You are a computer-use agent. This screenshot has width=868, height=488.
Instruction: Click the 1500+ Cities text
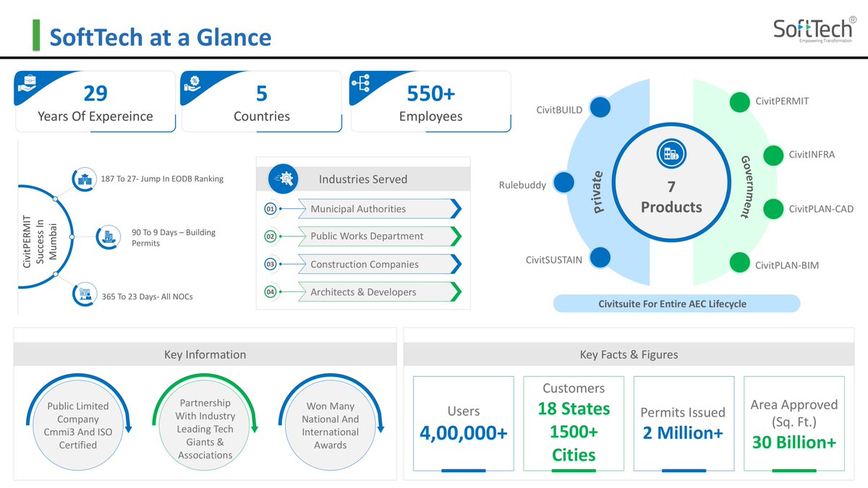pyautogui.click(x=574, y=443)
